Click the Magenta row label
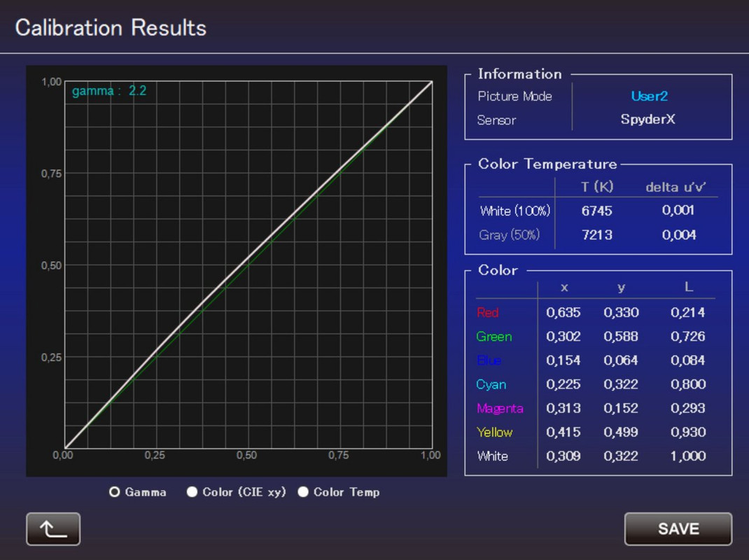749x560 pixels. coord(500,409)
